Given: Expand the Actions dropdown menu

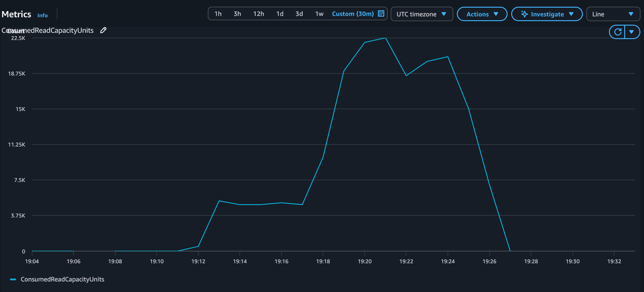Looking at the screenshot, I should [x=482, y=14].
